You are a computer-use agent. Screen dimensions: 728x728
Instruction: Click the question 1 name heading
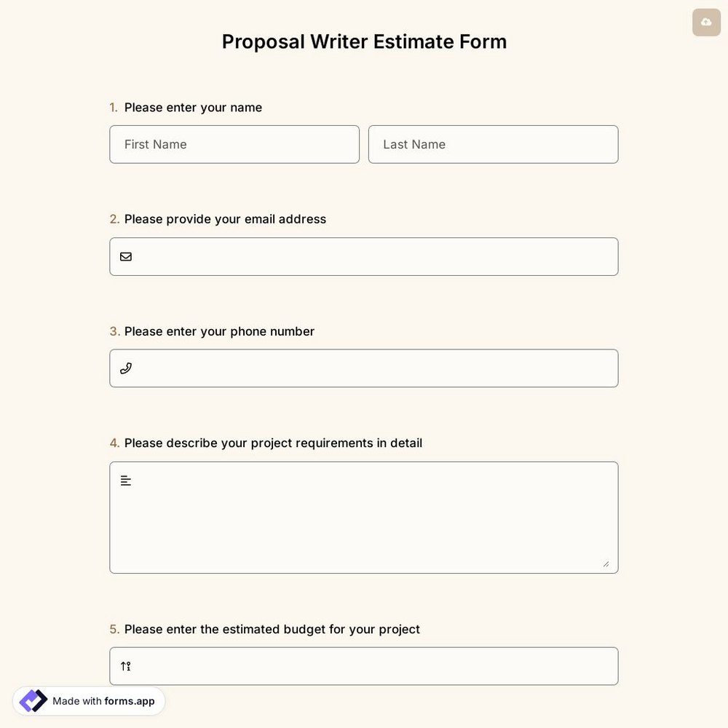193,107
